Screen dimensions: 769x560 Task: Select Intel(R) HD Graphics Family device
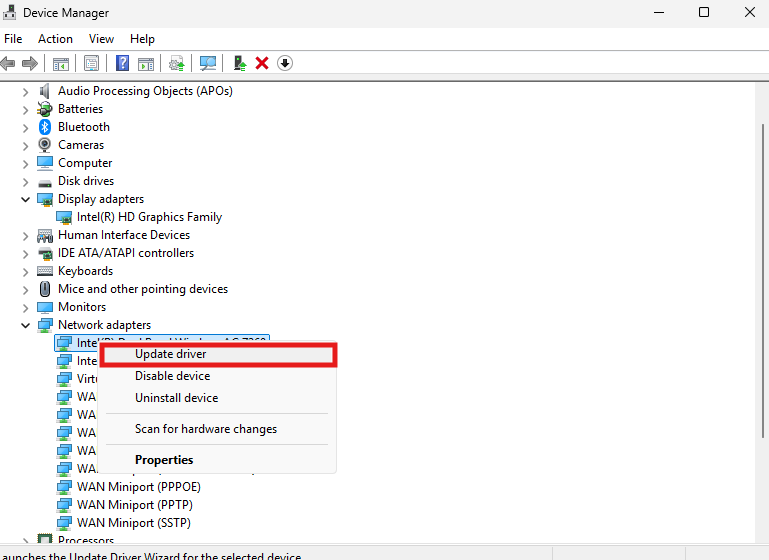(149, 217)
